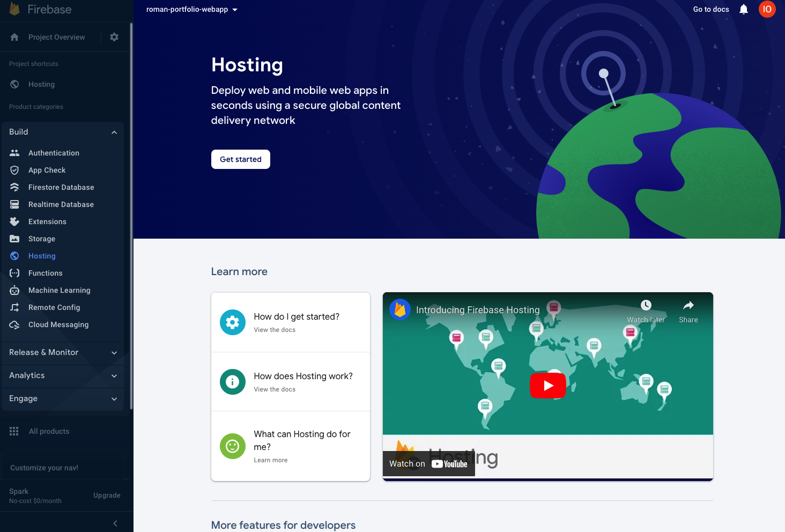Click the Build section Hosting icon
Screen dimensions: 785x532
[14, 256]
